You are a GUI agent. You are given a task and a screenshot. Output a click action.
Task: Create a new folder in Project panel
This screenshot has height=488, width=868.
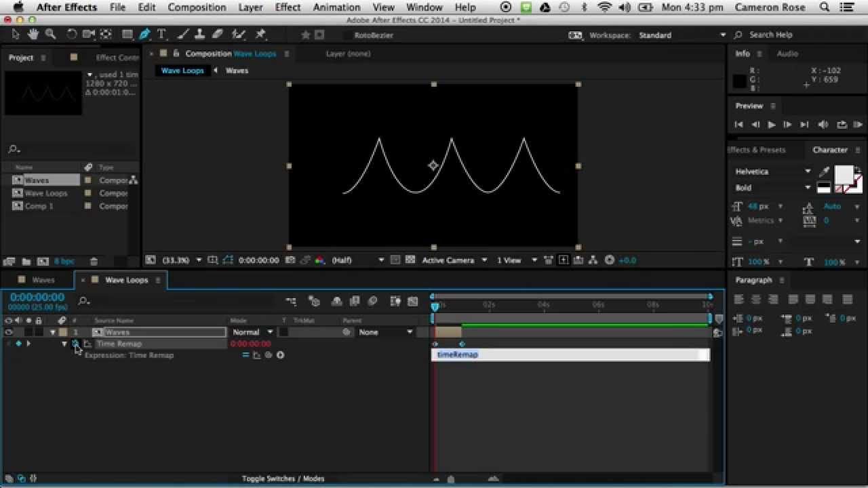26,262
